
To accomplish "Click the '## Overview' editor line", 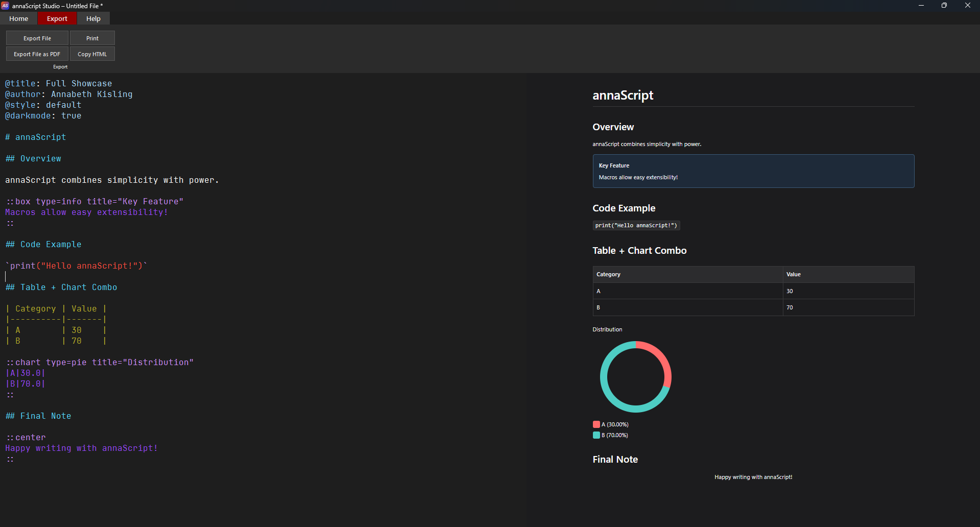I will tap(33, 159).
